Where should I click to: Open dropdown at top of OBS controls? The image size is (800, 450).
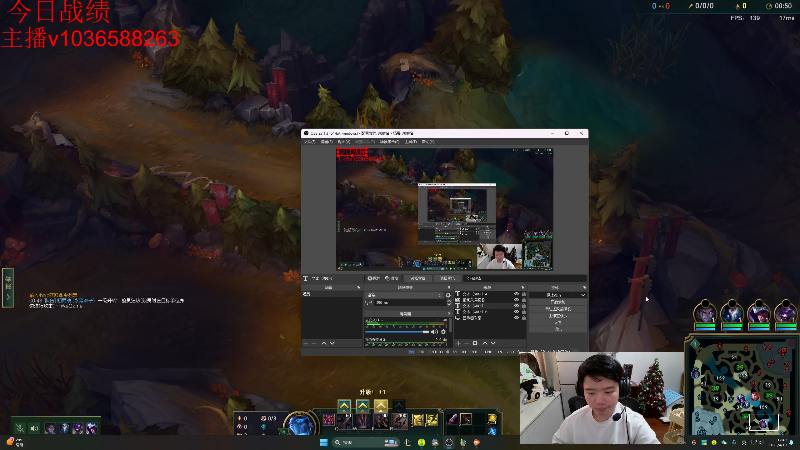[x=558, y=295]
